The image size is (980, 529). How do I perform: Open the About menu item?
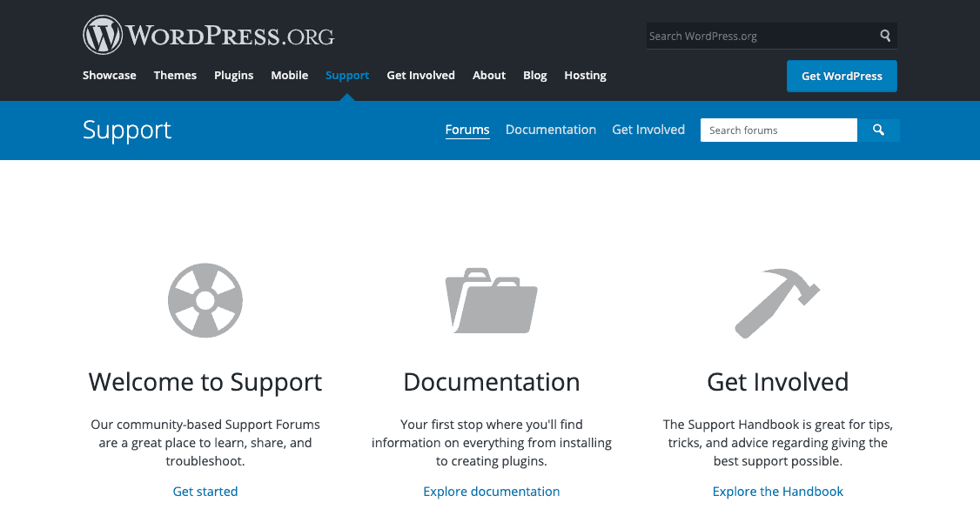(489, 75)
